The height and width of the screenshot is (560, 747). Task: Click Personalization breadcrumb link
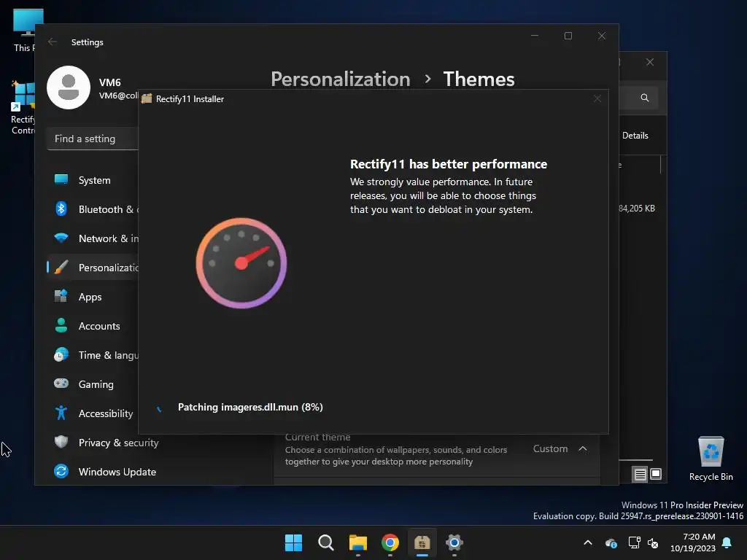341,79
